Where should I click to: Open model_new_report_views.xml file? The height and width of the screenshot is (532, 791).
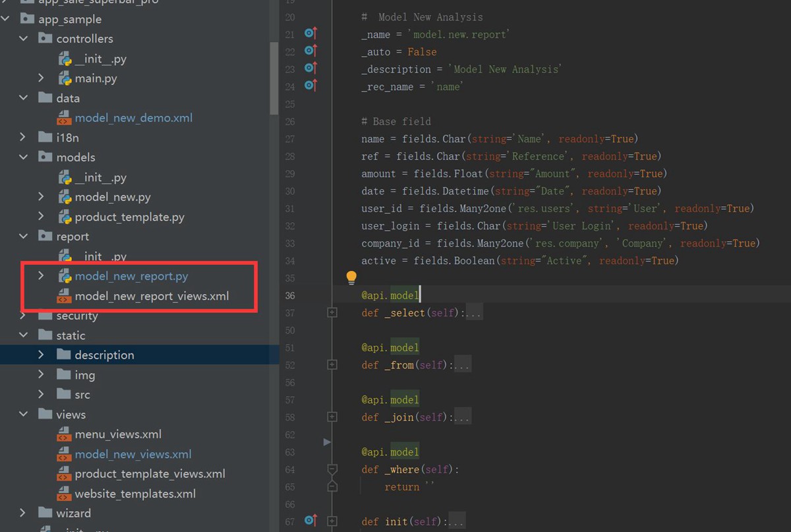(x=152, y=296)
